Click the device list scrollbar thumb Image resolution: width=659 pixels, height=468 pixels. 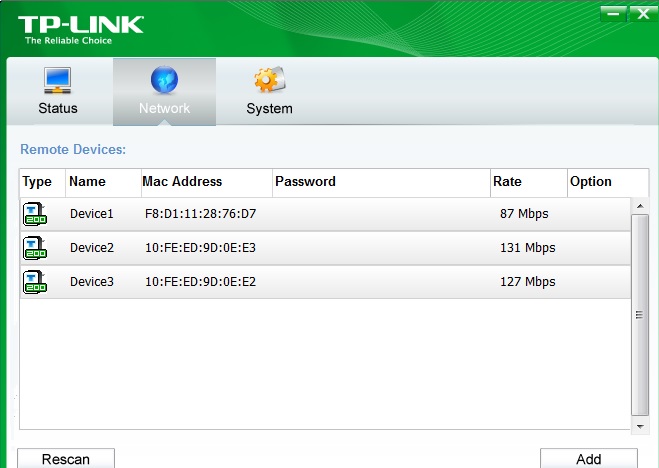[640, 315]
